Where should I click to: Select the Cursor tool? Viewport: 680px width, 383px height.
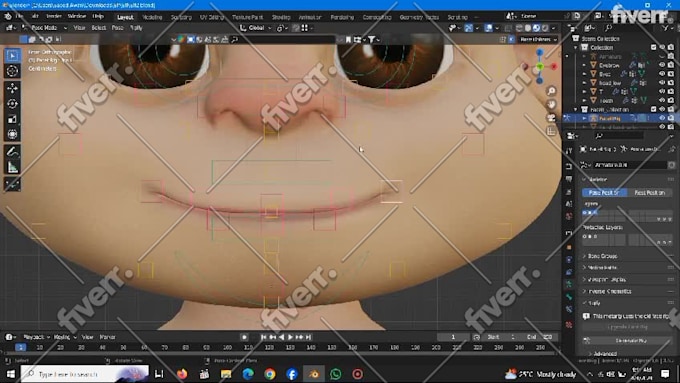tap(13, 71)
